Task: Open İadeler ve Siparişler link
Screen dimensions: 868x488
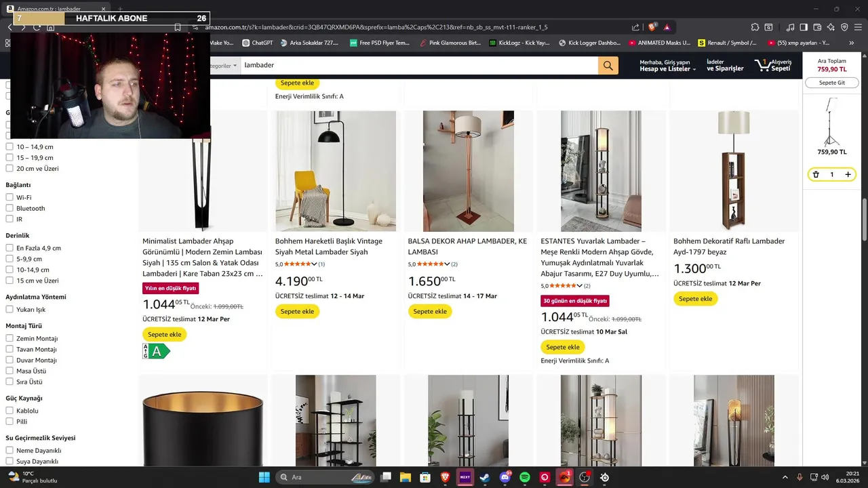Action: point(725,65)
